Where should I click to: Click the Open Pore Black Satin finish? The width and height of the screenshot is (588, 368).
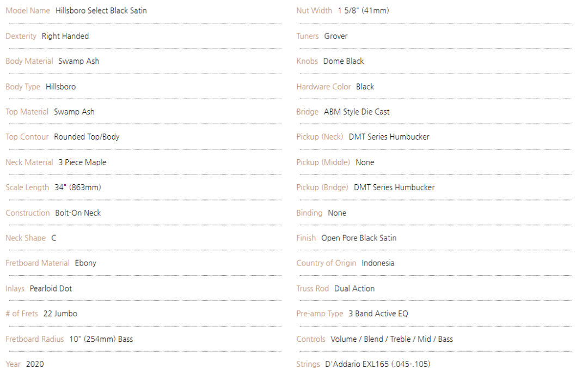point(359,238)
